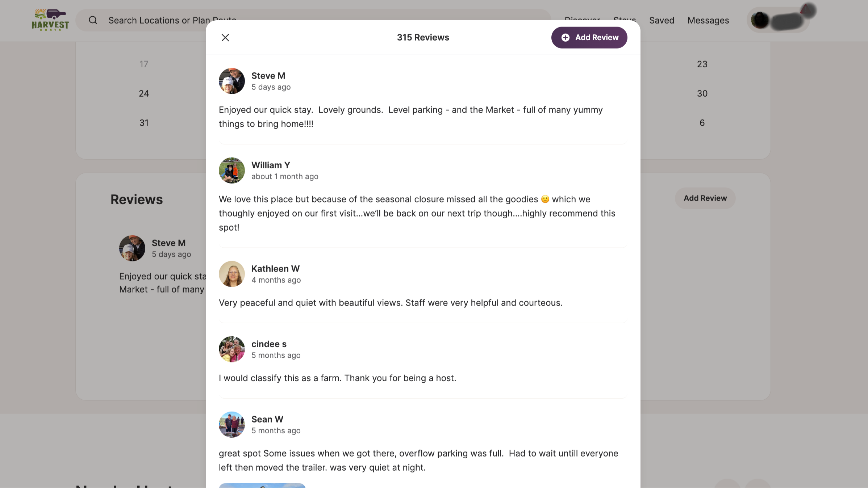Open the Harvest Hosts logo home link
The width and height of the screenshot is (868, 488).
tap(50, 20)
